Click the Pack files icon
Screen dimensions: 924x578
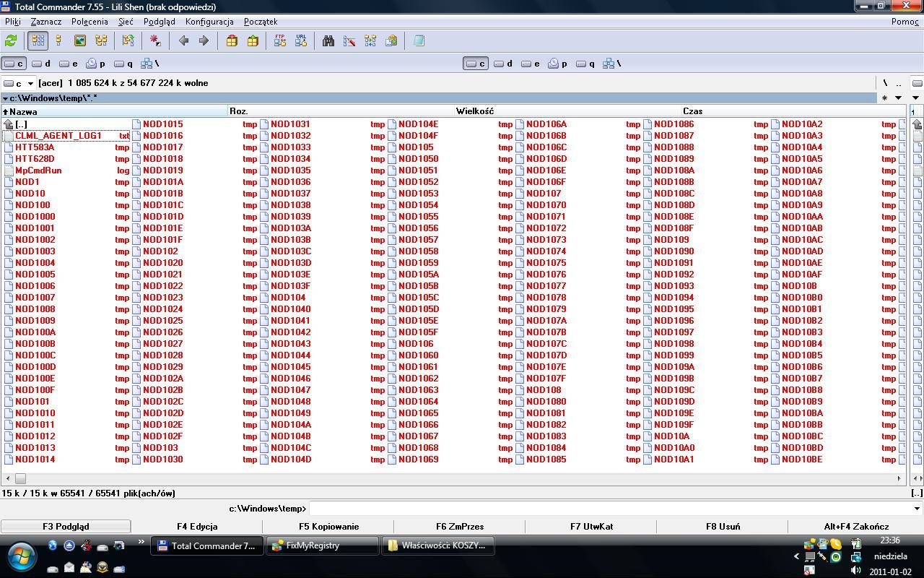click(232, 41)
